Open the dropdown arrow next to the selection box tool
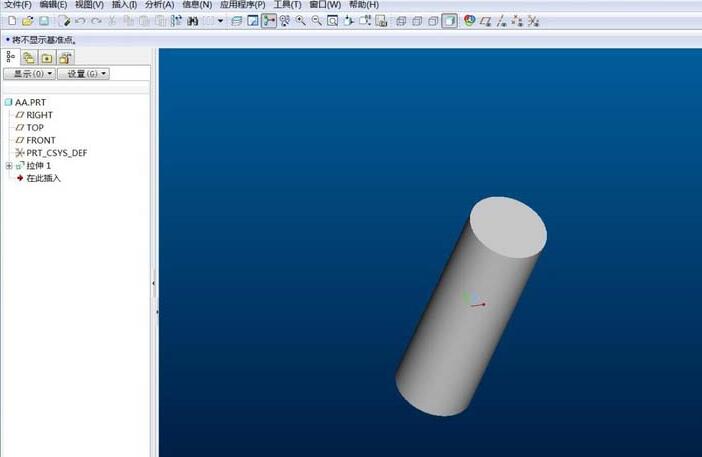 click(x=220, y=21)
